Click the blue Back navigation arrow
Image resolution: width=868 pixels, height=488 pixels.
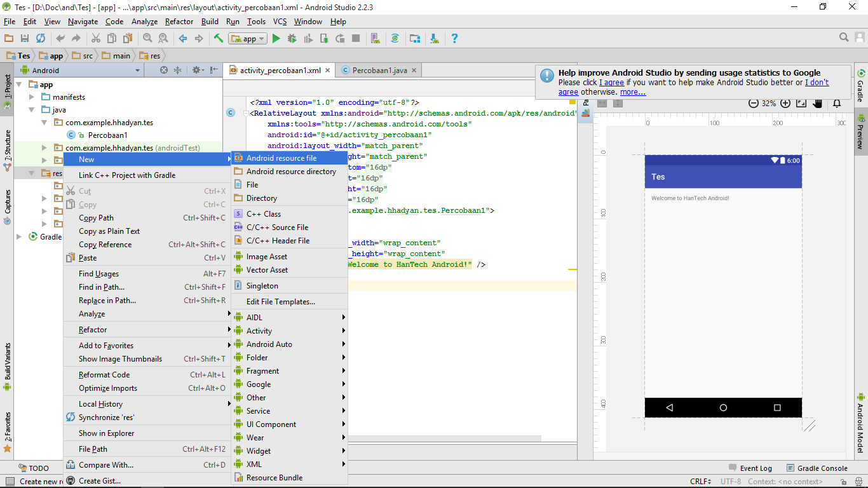click(x=183, y=39)
